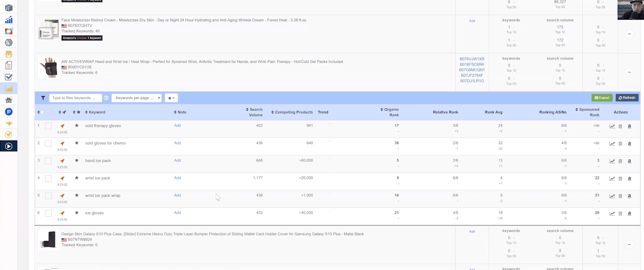Viewport: 644px width, 270px height.
Task: Open the document page sidebar icon
Action: [x=9, y=65]
